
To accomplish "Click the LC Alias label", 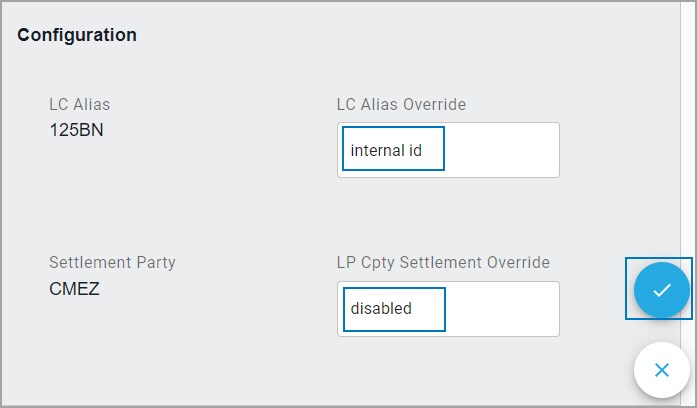I will [x=79, y=104].
